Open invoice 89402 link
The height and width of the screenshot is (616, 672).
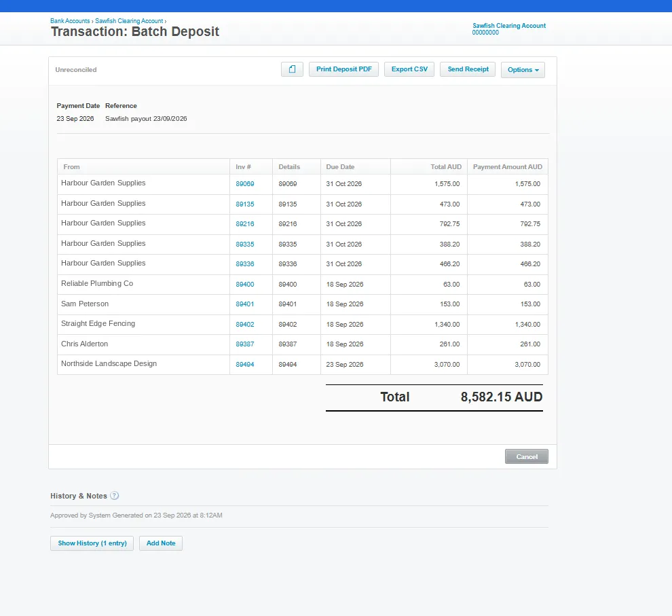coord(245,325)
